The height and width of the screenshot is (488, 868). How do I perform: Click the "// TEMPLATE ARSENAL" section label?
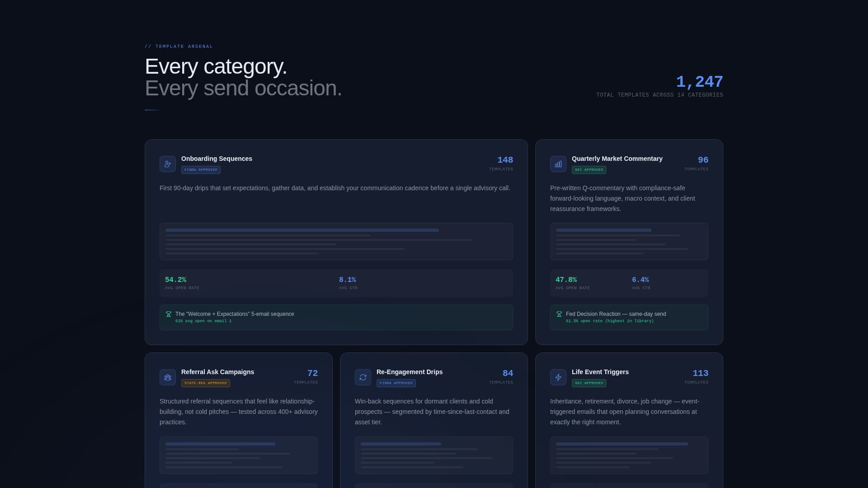pos(179,47)
